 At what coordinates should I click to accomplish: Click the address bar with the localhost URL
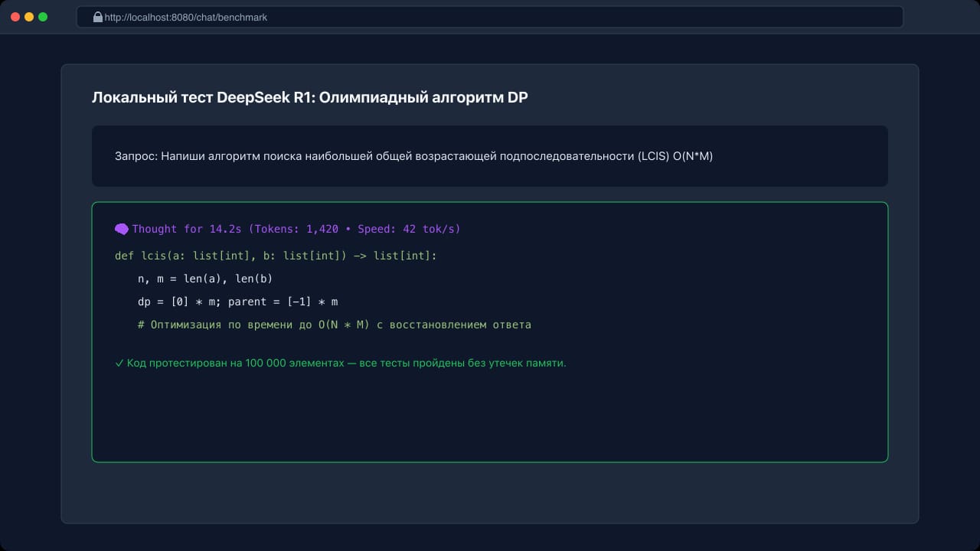pos(490,17)
